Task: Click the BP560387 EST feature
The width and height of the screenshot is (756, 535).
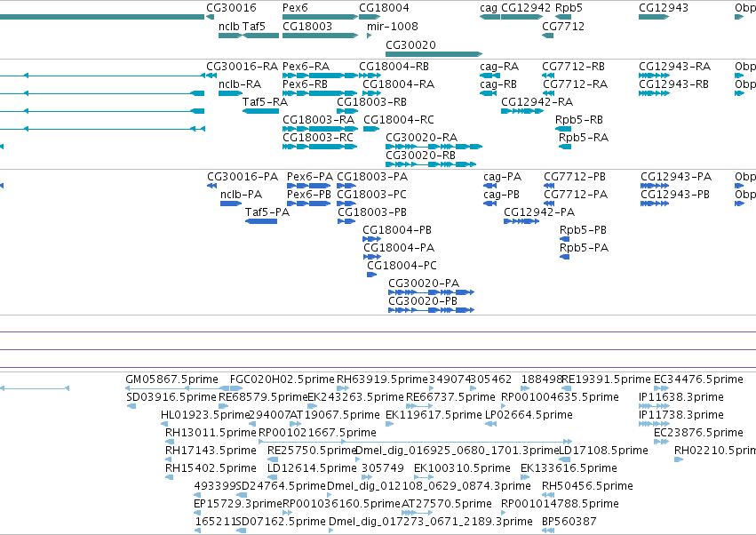Action: point(548,531)
